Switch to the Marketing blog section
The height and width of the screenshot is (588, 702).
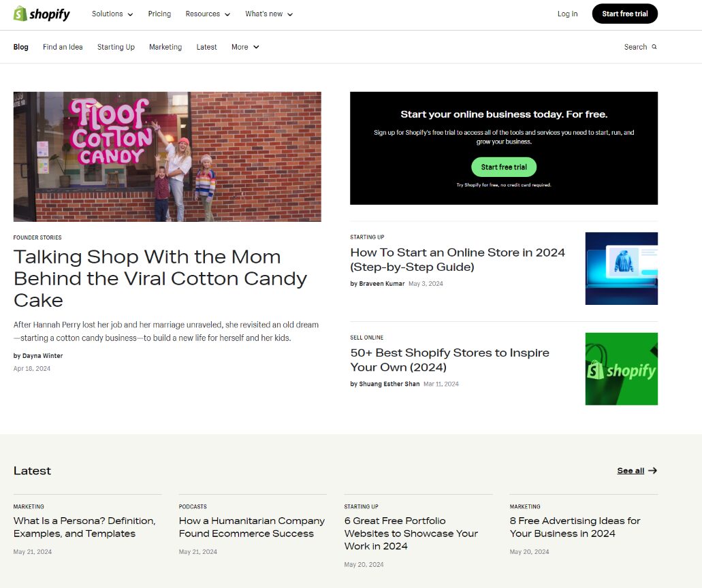click(165, 47)
